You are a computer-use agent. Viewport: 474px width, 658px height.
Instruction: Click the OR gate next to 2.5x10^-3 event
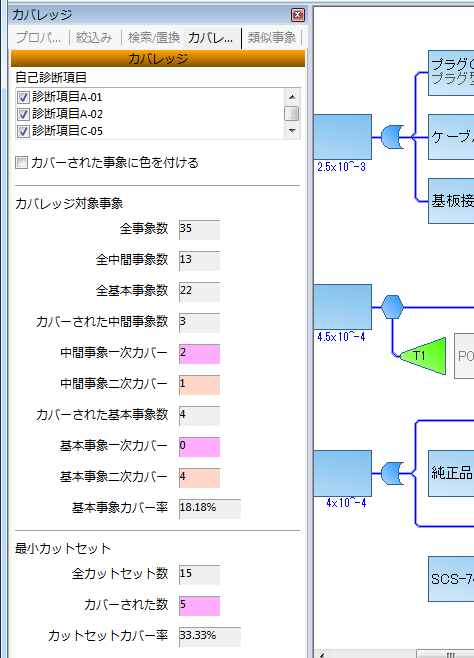[x=393, y=137]
